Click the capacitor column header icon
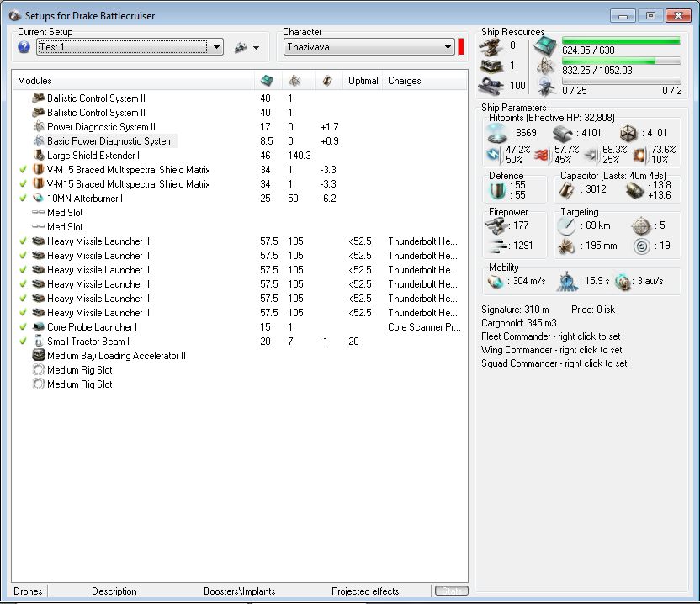Viewport: 700px width, 604px height. pos(327,81)
